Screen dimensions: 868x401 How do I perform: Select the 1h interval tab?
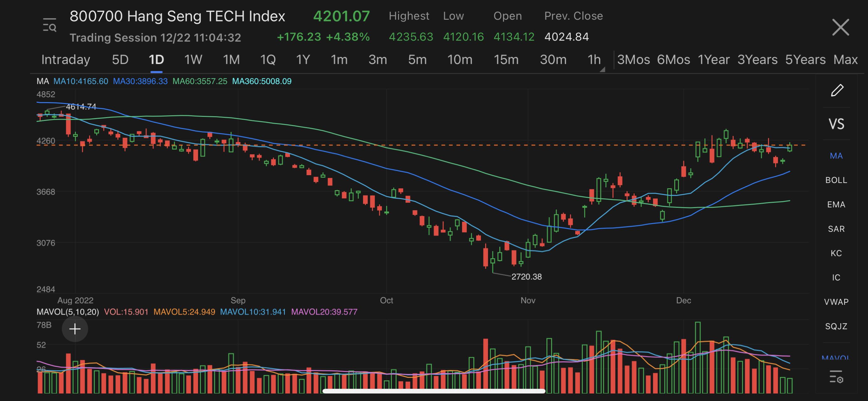594,60
